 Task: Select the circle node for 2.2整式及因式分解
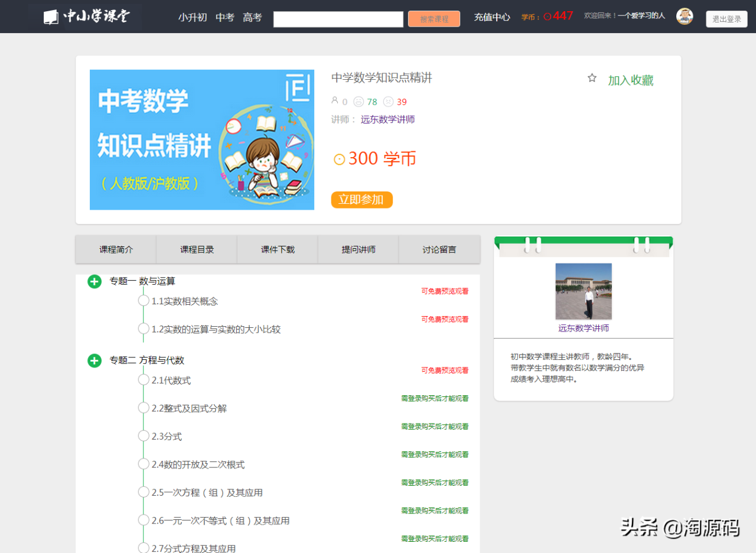click(x=144, y=408)
